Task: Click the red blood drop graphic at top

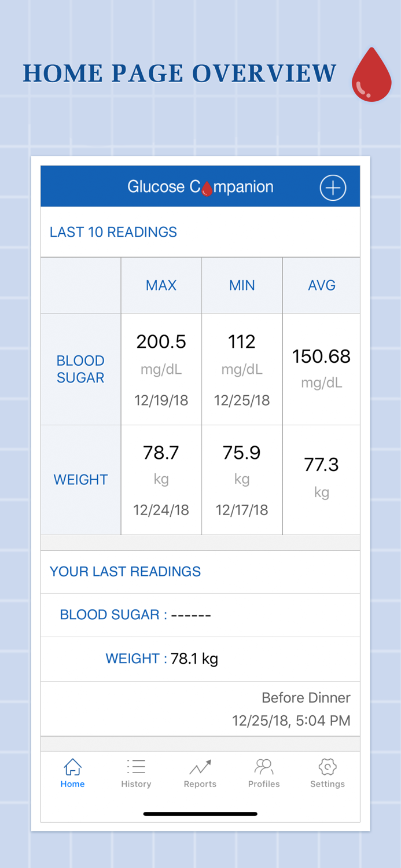Action: [x=371, y=74]
